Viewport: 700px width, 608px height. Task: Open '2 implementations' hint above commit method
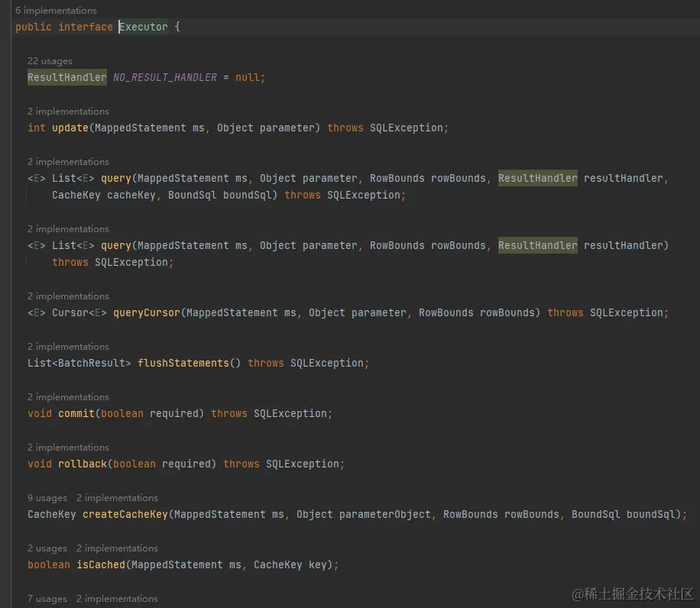(68, 396)
